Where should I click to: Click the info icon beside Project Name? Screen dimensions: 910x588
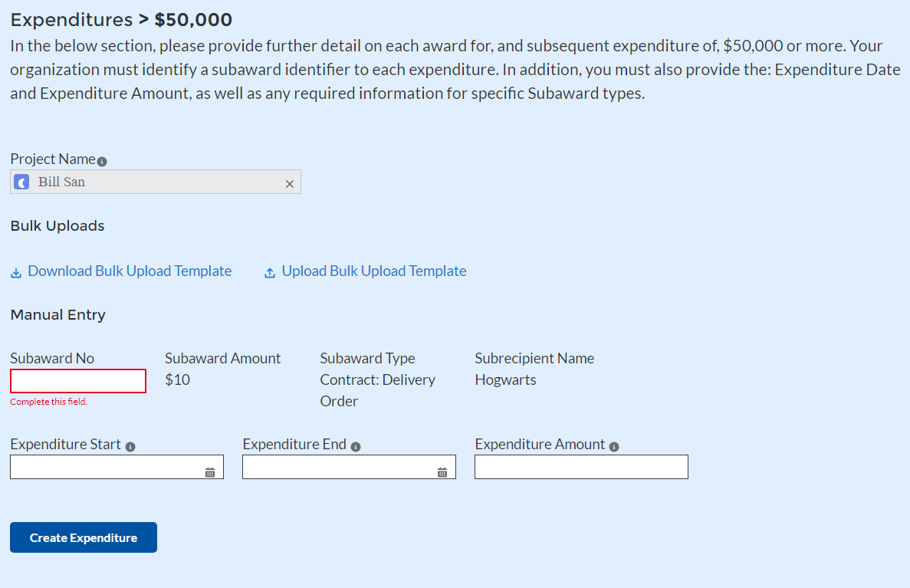tap(103, 162)
